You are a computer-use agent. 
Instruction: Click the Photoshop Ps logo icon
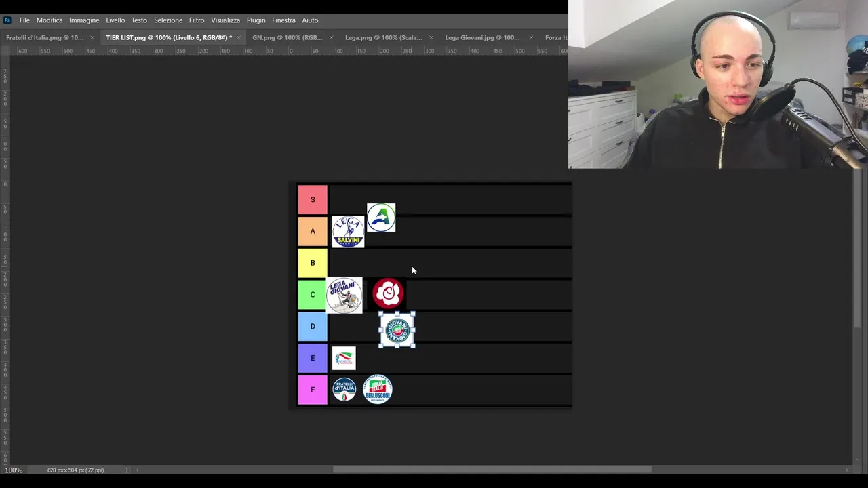pos(7,20)
